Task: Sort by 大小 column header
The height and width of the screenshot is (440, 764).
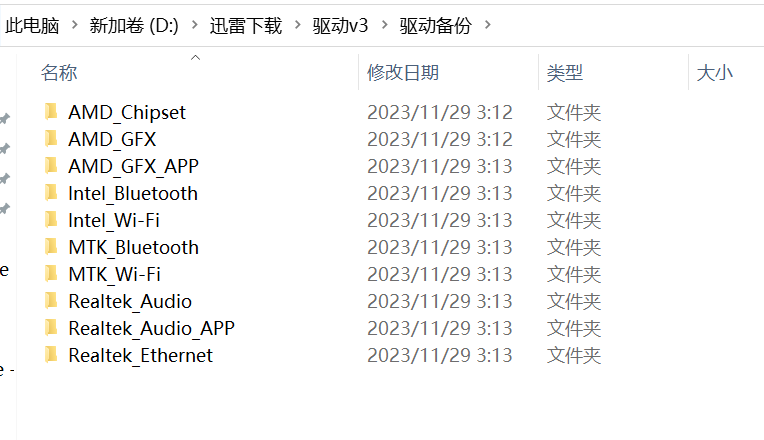Action: tap(714, 73)
